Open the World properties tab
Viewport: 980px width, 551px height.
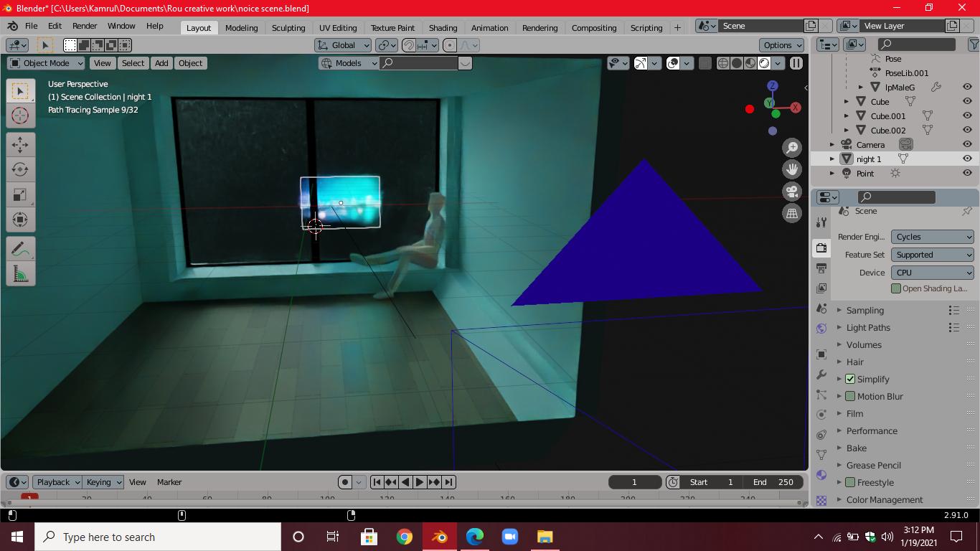pos(821,329)
